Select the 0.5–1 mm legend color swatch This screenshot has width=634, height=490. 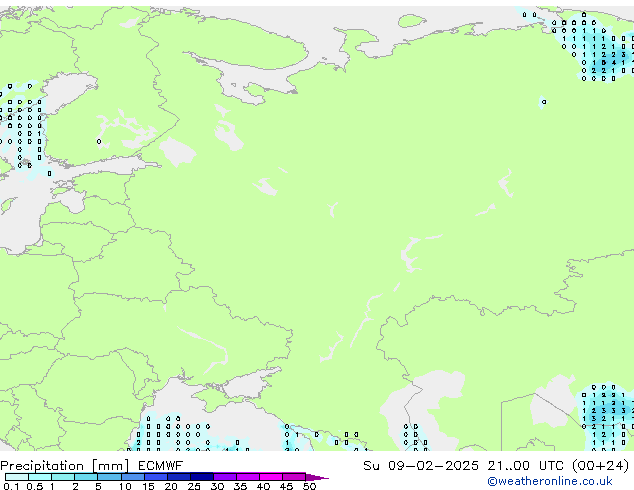coord(40,477)
